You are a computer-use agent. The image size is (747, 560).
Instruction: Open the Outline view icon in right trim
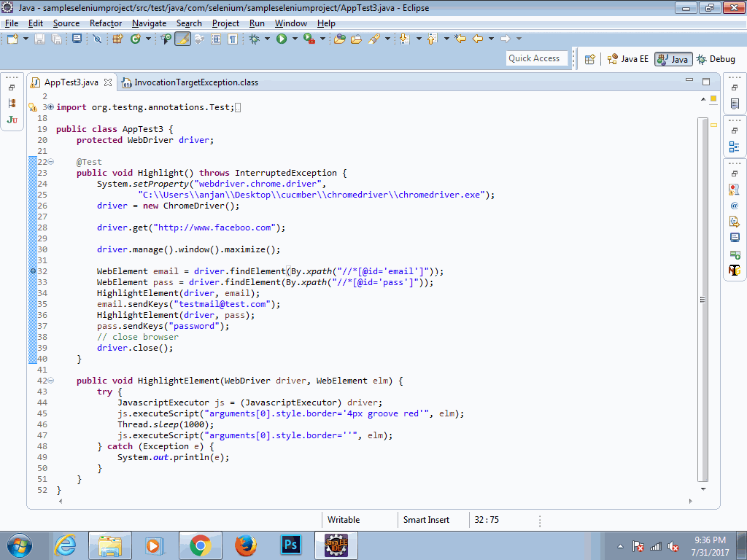click(x=735, y=147)
